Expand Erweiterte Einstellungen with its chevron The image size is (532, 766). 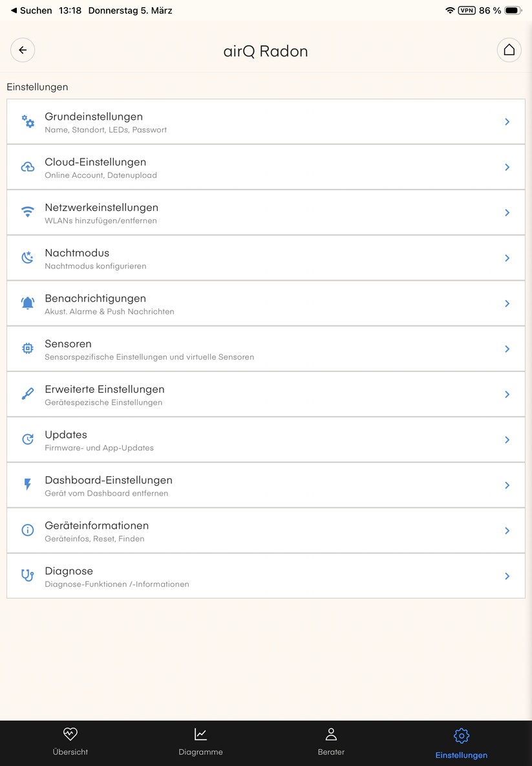507,394
